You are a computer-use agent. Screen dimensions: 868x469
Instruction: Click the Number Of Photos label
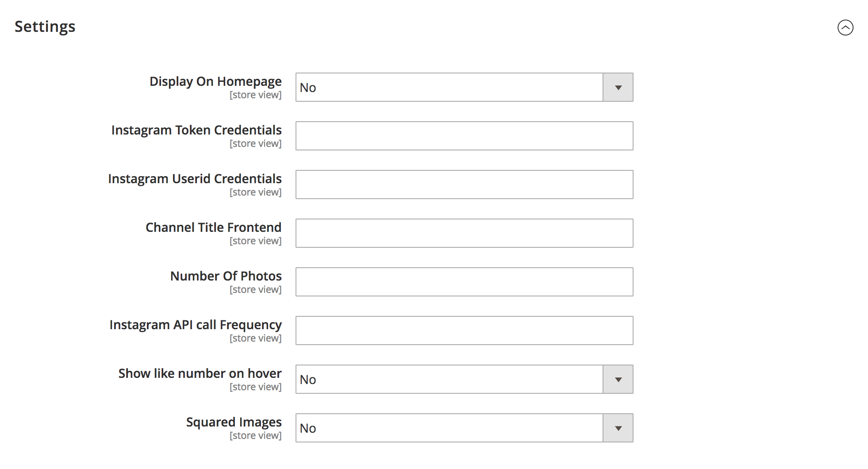(226, 277)
